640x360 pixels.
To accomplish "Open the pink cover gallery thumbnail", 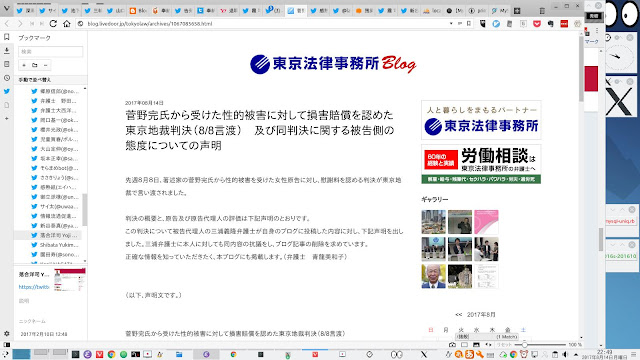I will coord(486,222).
